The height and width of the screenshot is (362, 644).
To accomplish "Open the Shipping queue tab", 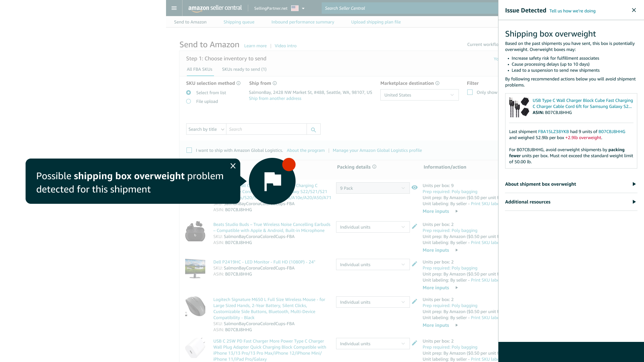I will (239, 22).
